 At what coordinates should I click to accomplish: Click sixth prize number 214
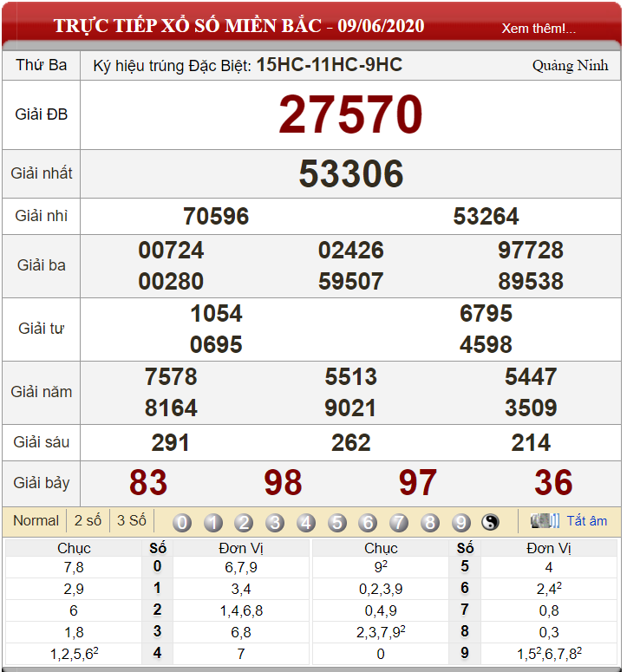531,443
